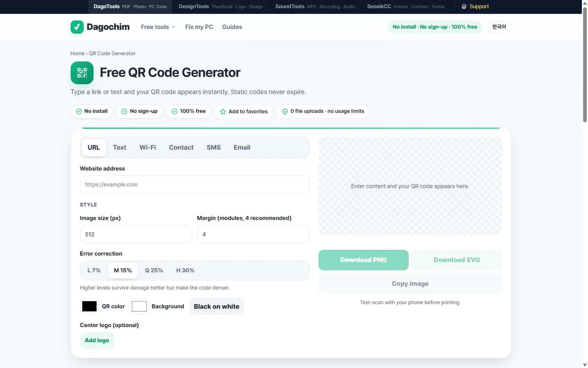Click the Add logo button
This screenshot has height=368, width=588.
point(97,341)
